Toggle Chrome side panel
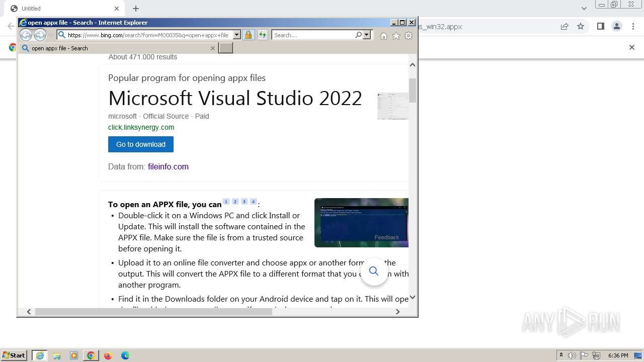Screen dimensions: 644x362 tap(600, 27)
